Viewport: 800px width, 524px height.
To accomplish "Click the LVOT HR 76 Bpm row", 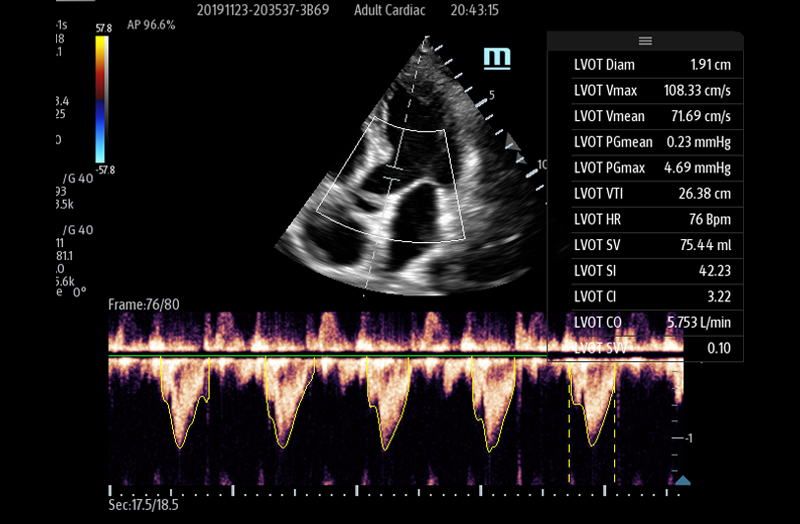I will click(x=645, y=219).
